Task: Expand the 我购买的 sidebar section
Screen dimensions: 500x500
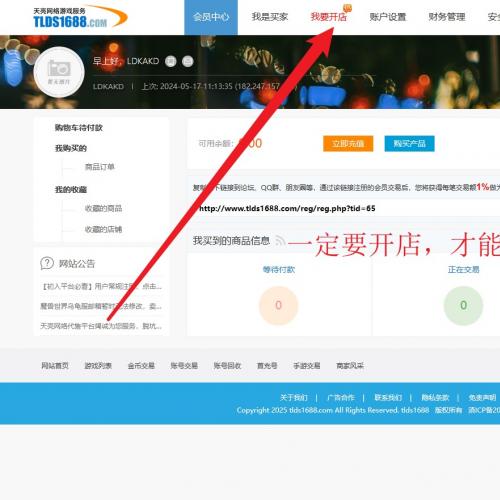Action: click(x=71, y=148)
